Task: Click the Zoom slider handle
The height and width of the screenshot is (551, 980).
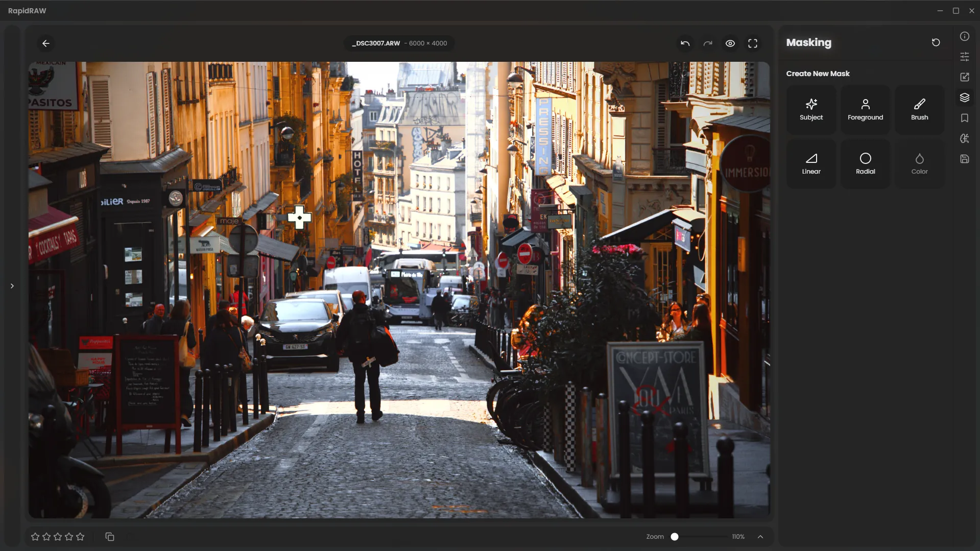Action: pyautogui.click(x=675, y=537)
